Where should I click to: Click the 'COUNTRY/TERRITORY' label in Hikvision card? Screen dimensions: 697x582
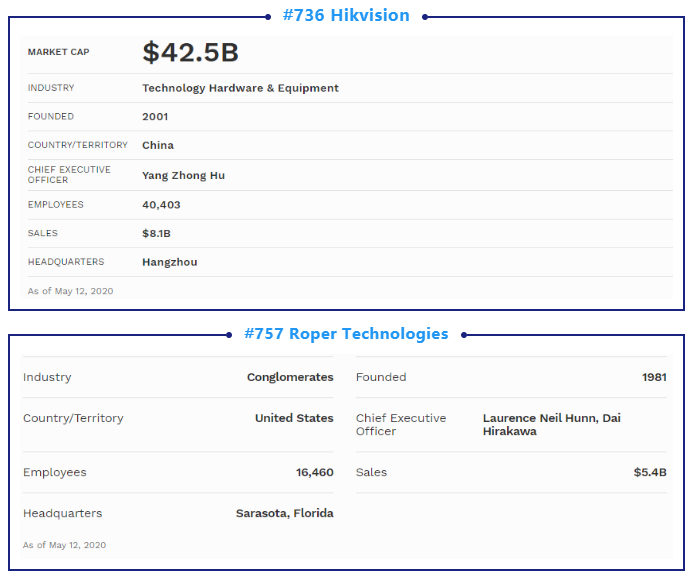pyautogui.click(x=78, y=145)
